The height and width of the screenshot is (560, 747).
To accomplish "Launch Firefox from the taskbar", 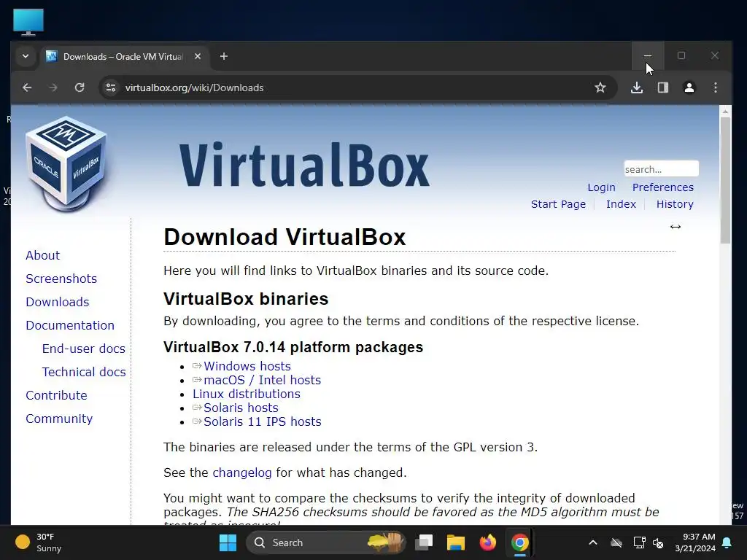I will [x=487, y=542].
